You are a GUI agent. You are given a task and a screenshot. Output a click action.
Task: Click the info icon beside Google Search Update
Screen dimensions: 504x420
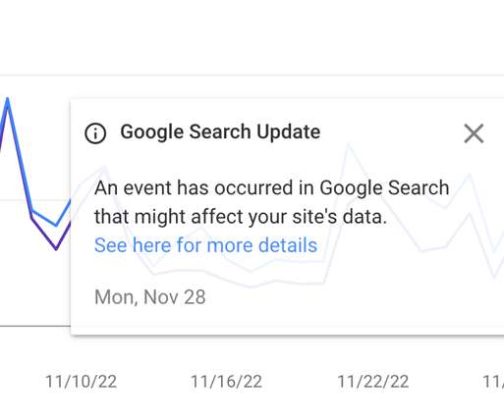coord(95,133)
